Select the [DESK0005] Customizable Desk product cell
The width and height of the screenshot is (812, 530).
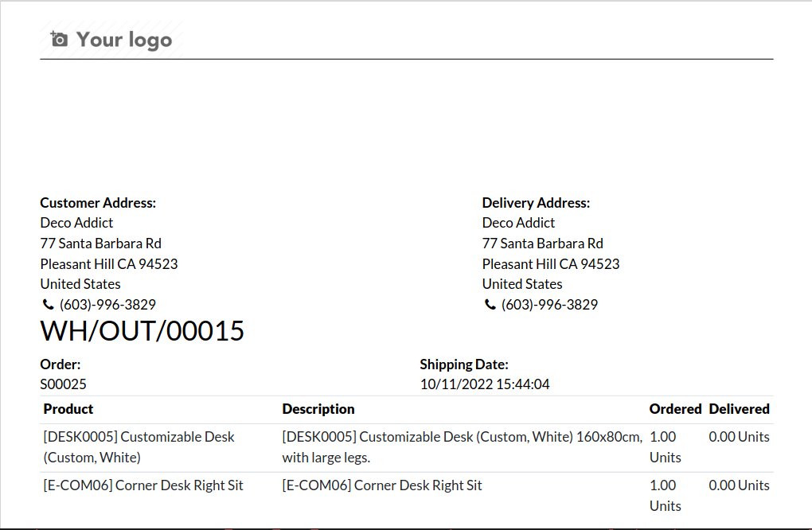(x=139, y=446)
